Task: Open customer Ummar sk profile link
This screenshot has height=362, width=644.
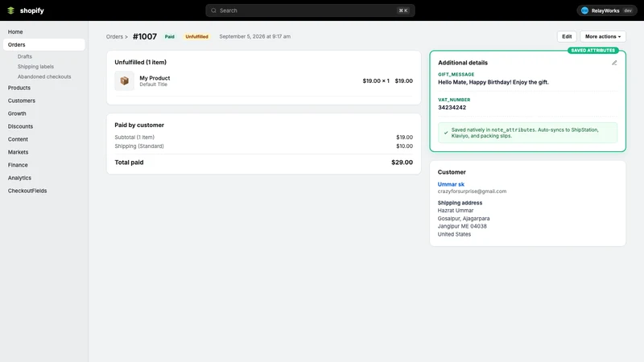Action: 451,184
